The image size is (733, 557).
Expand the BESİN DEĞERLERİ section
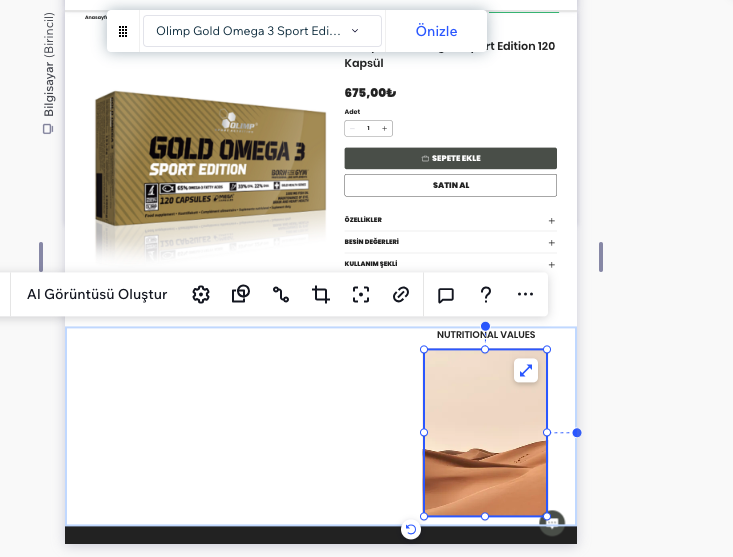pos(451,242)
